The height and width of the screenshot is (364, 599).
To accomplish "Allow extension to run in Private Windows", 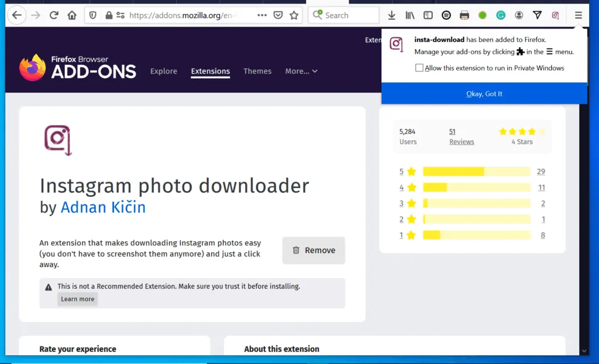I will (x=419, y=68).
